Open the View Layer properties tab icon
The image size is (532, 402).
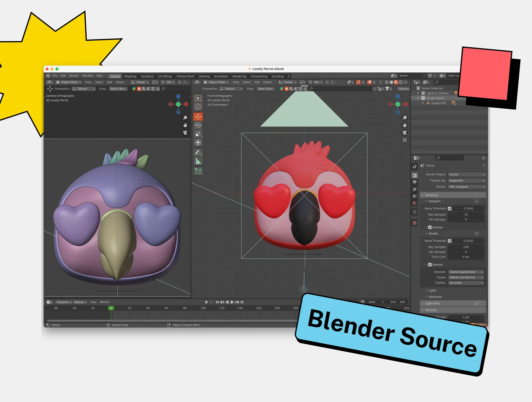click(415, 189)
